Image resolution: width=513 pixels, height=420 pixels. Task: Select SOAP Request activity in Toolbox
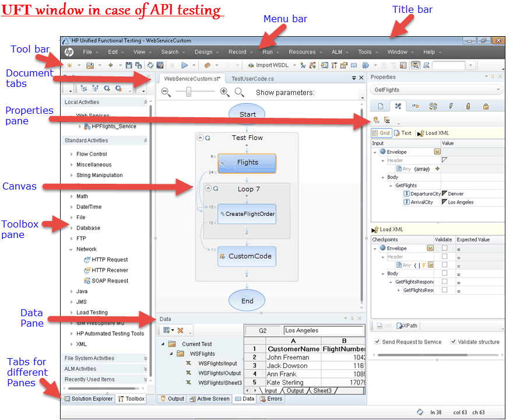coord(106,281)
